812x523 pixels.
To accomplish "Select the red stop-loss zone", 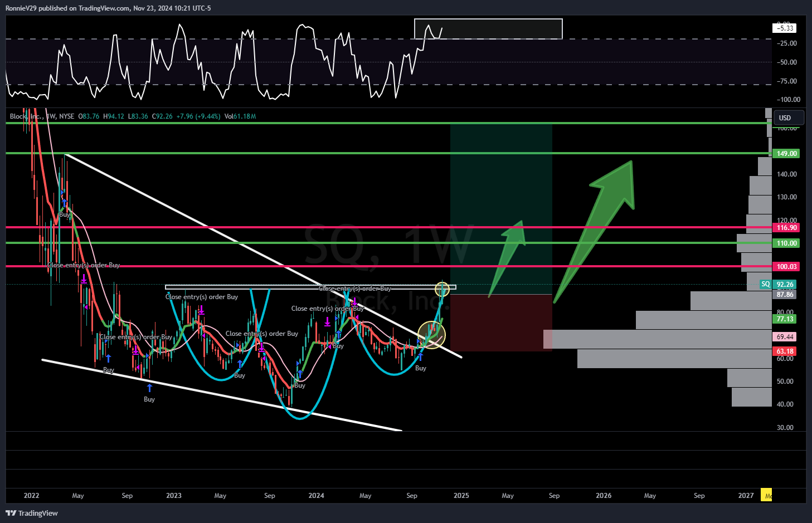I will click(501, 323).
